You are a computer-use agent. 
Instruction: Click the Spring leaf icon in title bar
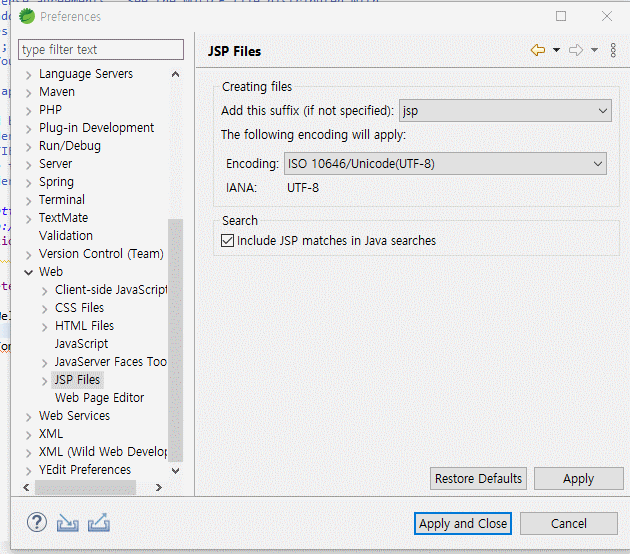27,16
